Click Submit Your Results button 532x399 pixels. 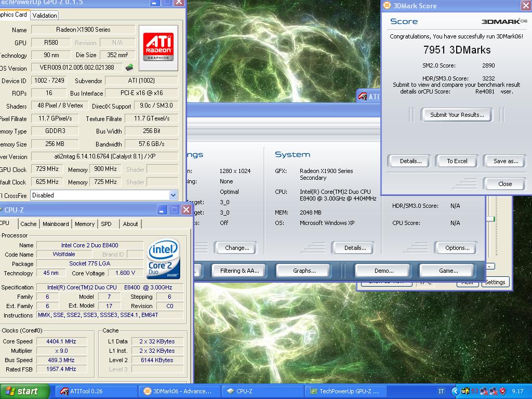point(457,115)
